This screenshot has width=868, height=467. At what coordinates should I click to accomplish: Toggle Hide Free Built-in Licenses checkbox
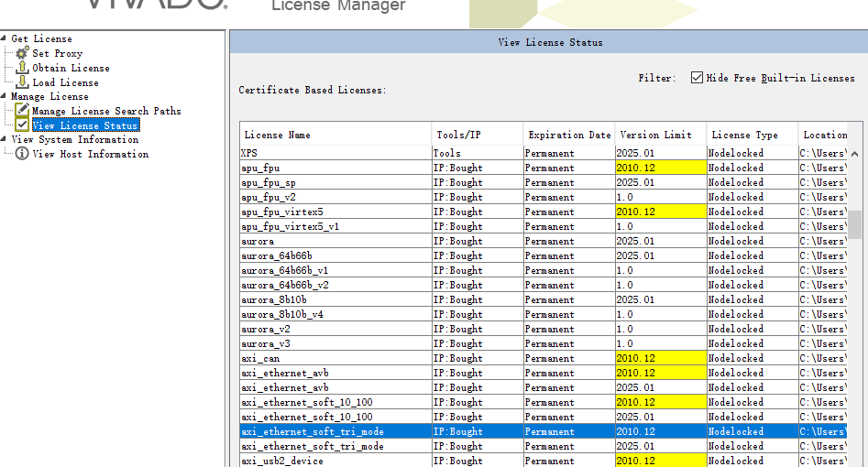pos(697,78)
